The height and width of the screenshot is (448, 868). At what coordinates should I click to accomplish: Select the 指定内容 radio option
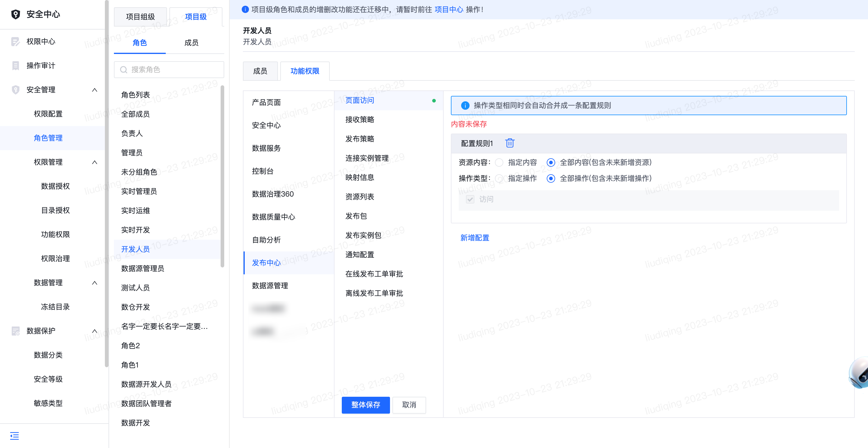point(499,162)
